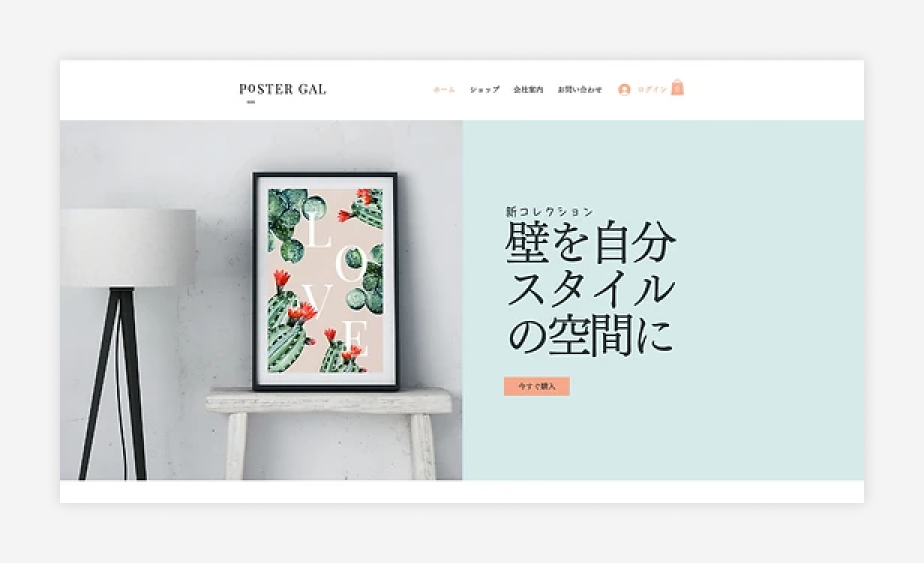Select the ホーム menu item
The width and height of the screenshot is (924, 563).
point(444,90)
